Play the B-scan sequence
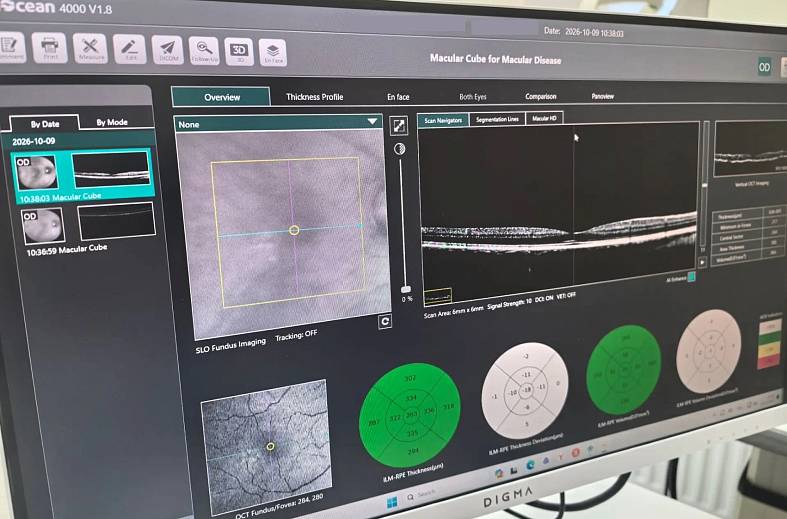 (702, 262)
